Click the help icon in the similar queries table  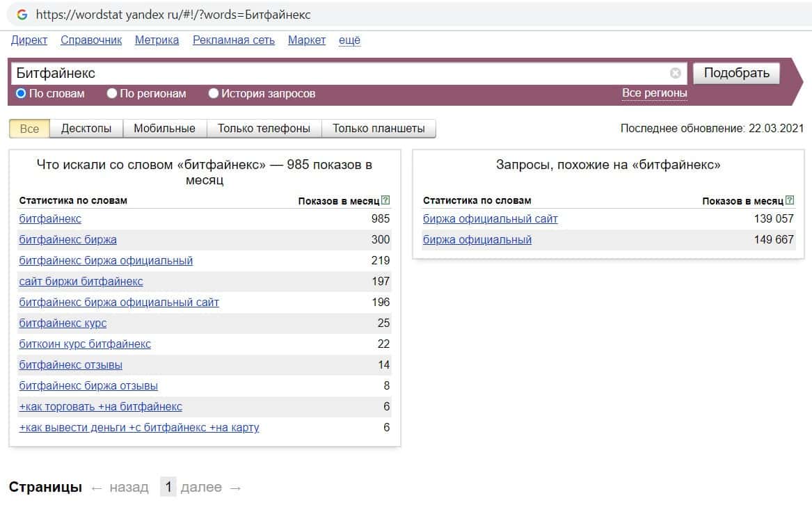click(x=790, y=200)
